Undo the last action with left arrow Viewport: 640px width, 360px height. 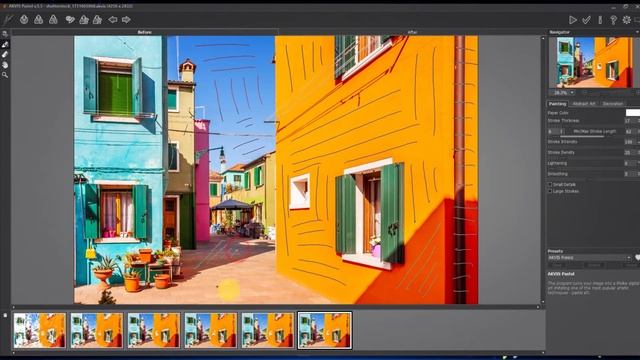(x=113, y=20)
